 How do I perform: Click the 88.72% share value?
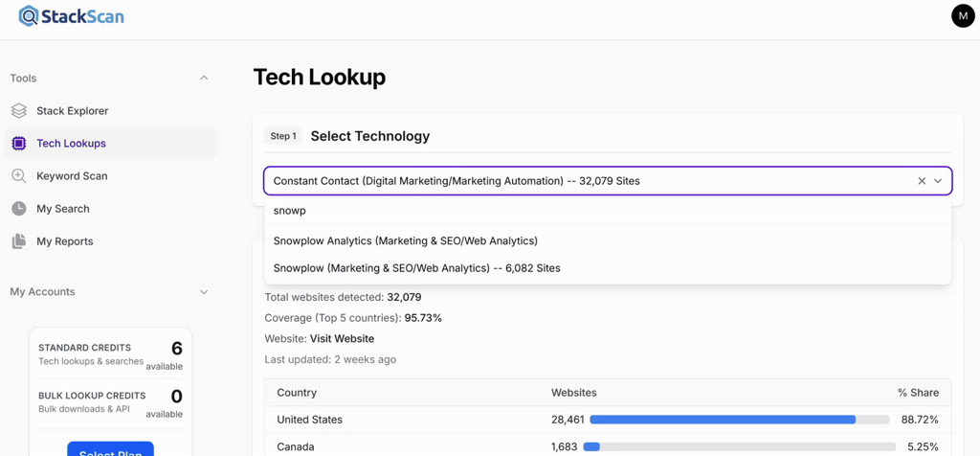(x=920, y=420)
